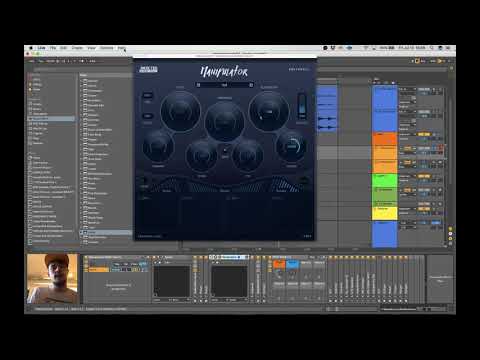Viewport: 480px width, 360px height.
Task: Click the orange chain button in device rack
Action: (279, 265)
